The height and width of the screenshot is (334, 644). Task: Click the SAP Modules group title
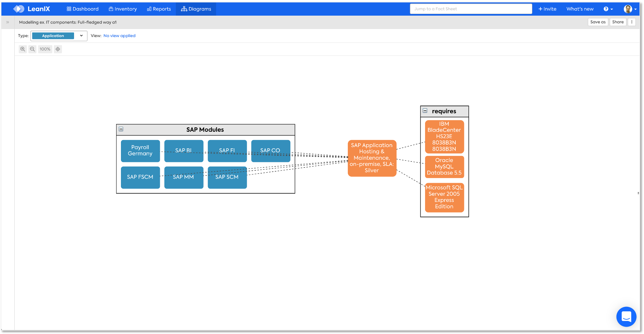pyautogui.click(x=205, y=130)
